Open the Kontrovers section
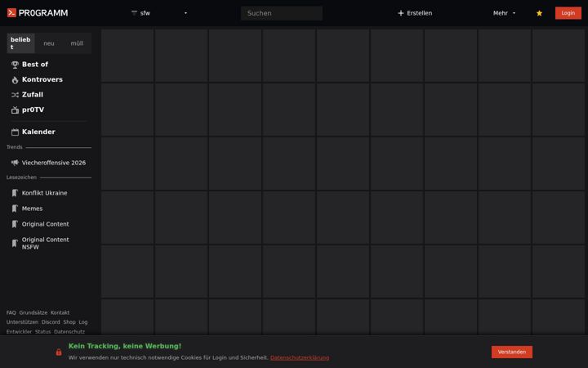This screenshot has width=588, height=368. coord(42,79)
